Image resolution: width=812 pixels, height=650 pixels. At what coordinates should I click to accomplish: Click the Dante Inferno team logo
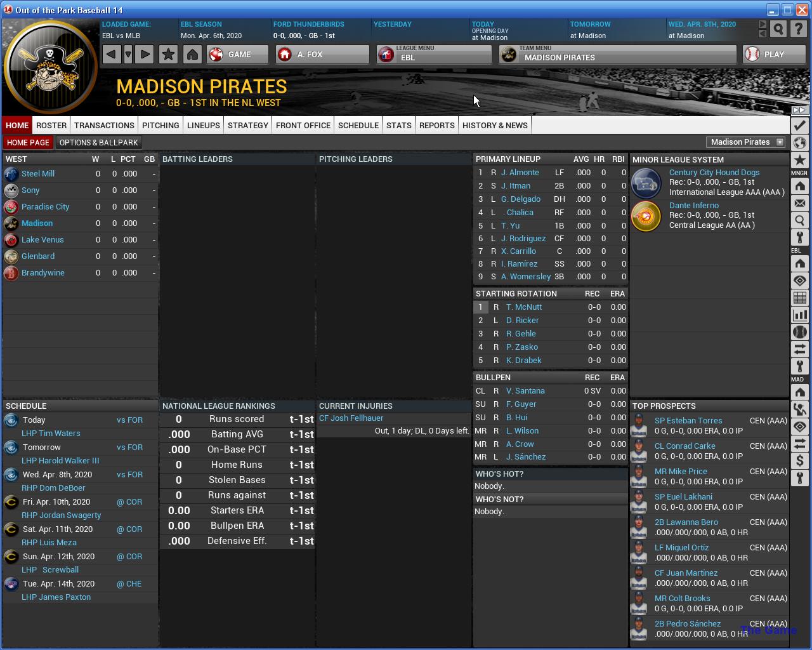(x=646, y=216)
